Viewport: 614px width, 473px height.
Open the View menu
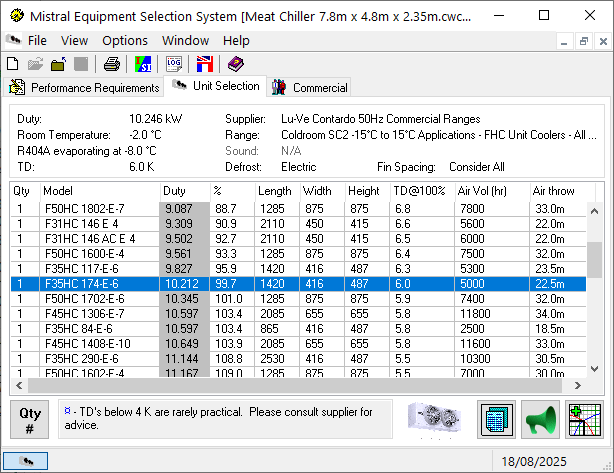[74, 40]
